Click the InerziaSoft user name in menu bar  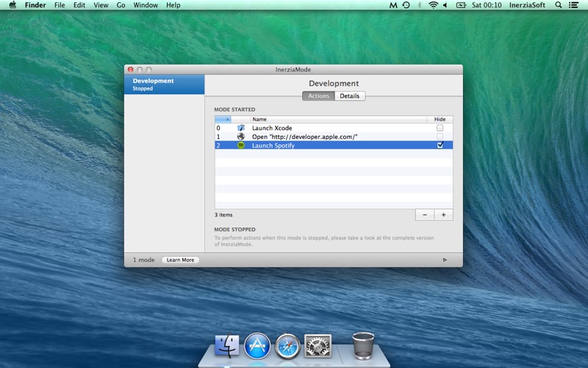pyautogui.click(x=527, y=5)
